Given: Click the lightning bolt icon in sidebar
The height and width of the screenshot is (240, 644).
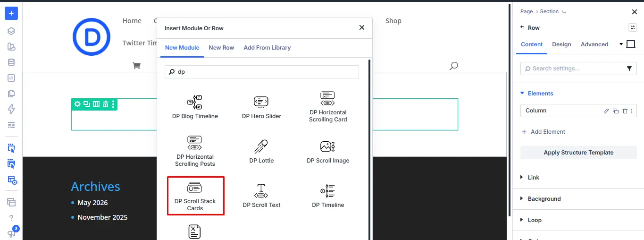Looking at the screenshot, I should click(11, 109).
